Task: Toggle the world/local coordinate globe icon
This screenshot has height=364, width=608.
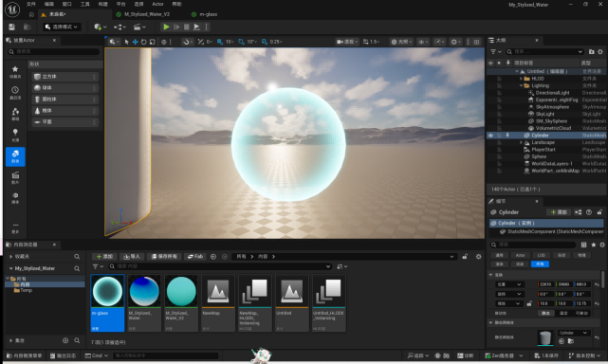Action: click(164, 42)
